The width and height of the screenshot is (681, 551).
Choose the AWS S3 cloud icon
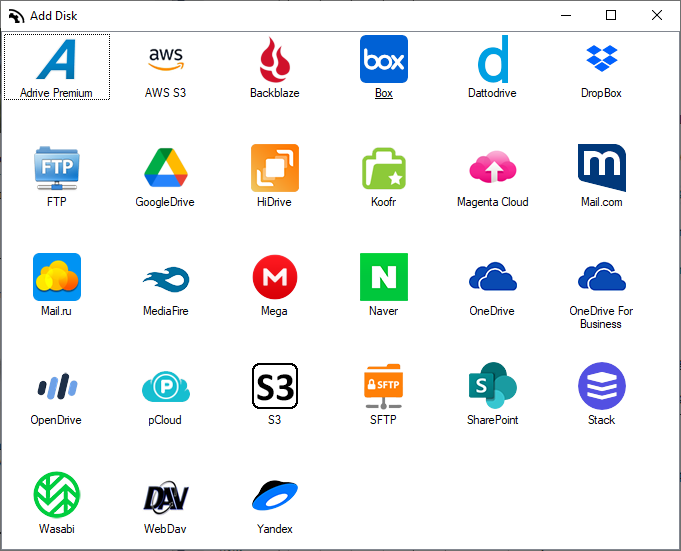pyautogui.click(x=165, y=59)
